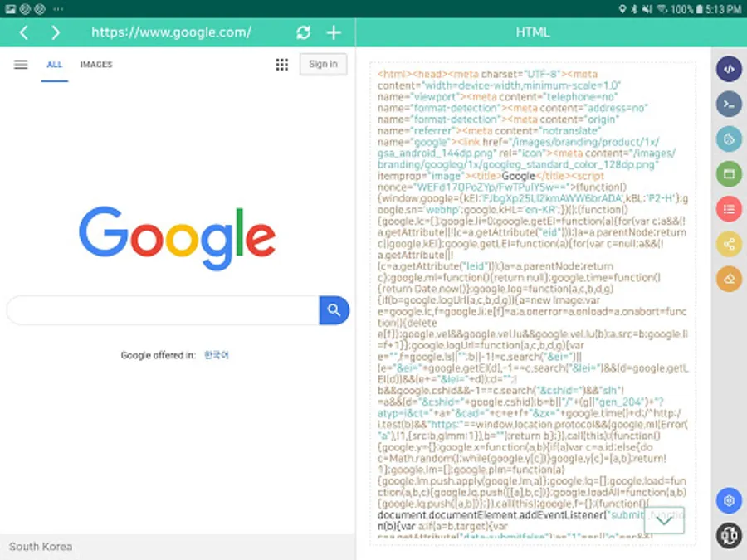
Task: Tap the battery 100% indicator
Action: tap(686, 9)
